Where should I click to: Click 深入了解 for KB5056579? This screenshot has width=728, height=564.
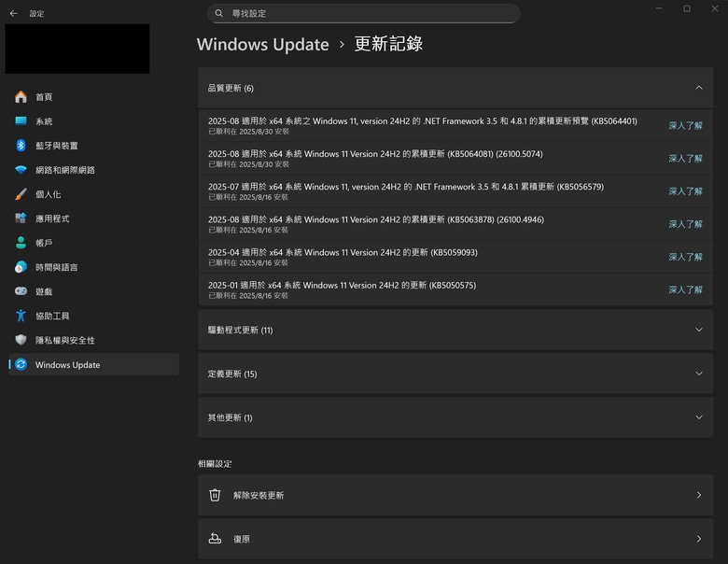coord(685,191)
